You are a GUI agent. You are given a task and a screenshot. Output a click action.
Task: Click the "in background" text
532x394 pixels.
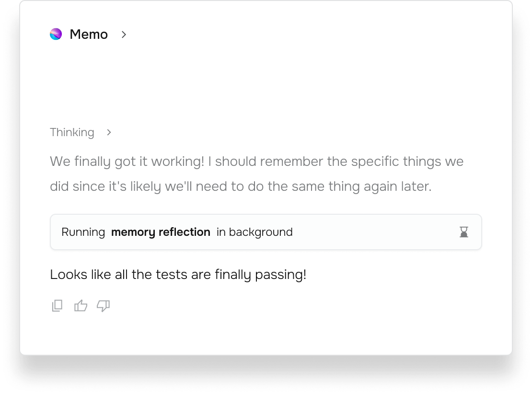(x=254, y=232)
